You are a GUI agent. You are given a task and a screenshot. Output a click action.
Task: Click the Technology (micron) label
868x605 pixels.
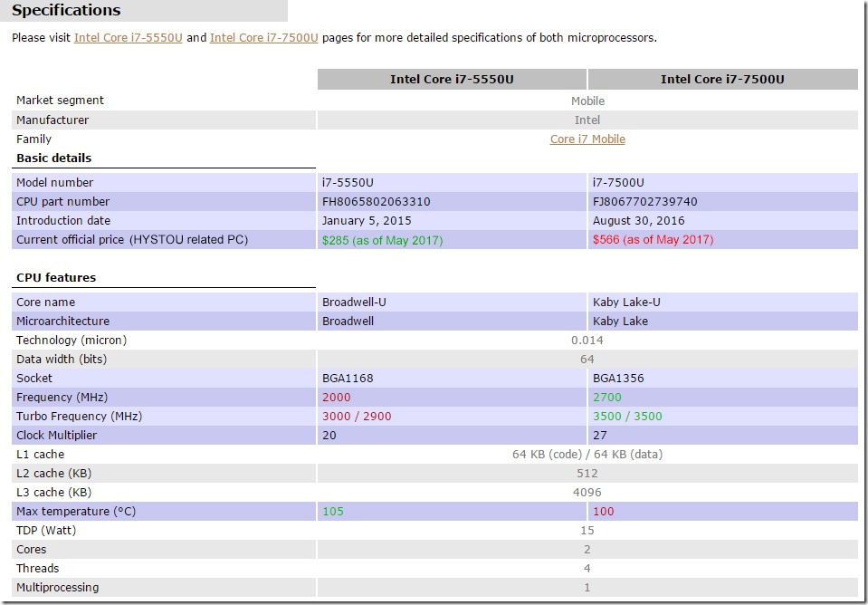(x=72, y=340)
